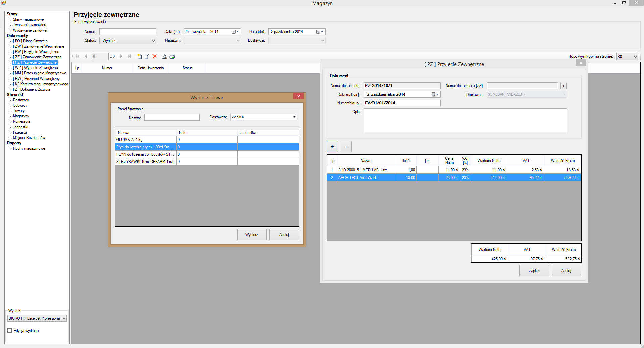Image resolution: width=644 pixels, height=348 pixels.
Task: Select [WZ] Wydanie Zewnętrzne
Action: tap(35, 68)
